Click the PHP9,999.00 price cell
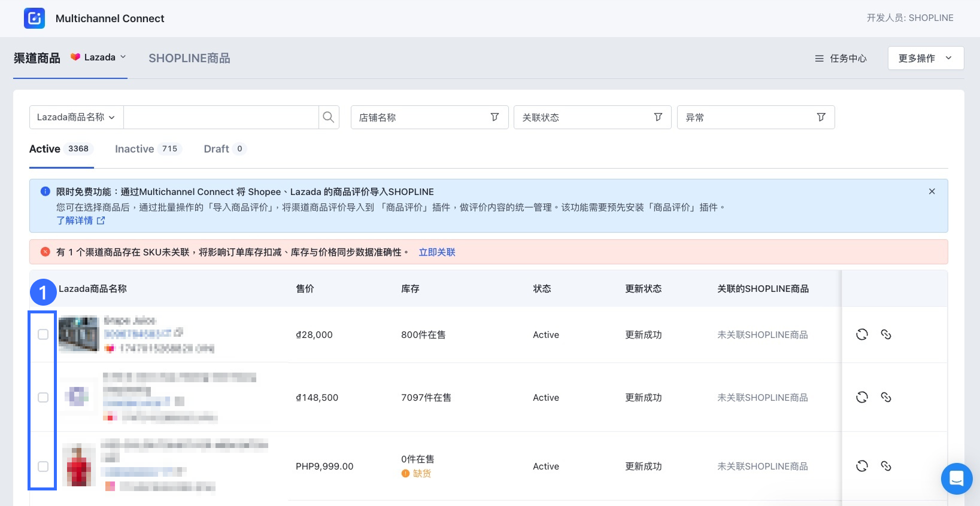Viewport: 980px width, 506px height. pos(324,467)
